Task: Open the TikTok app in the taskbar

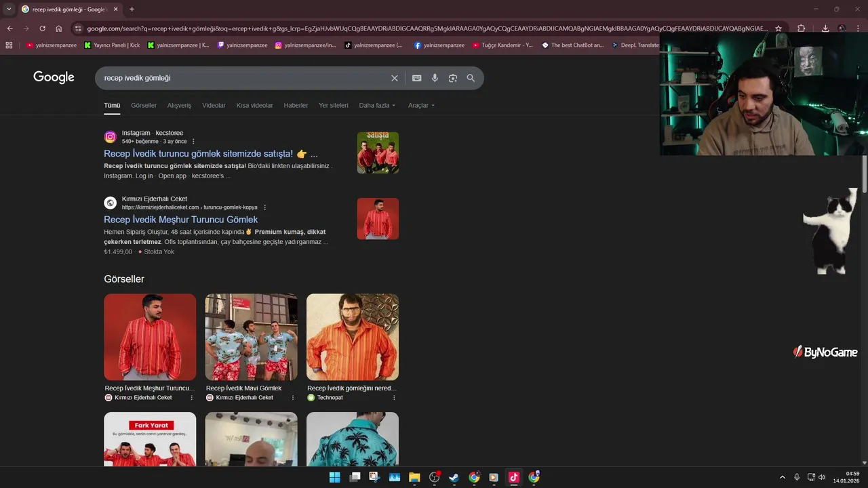Action: click(x=513, y=477)
